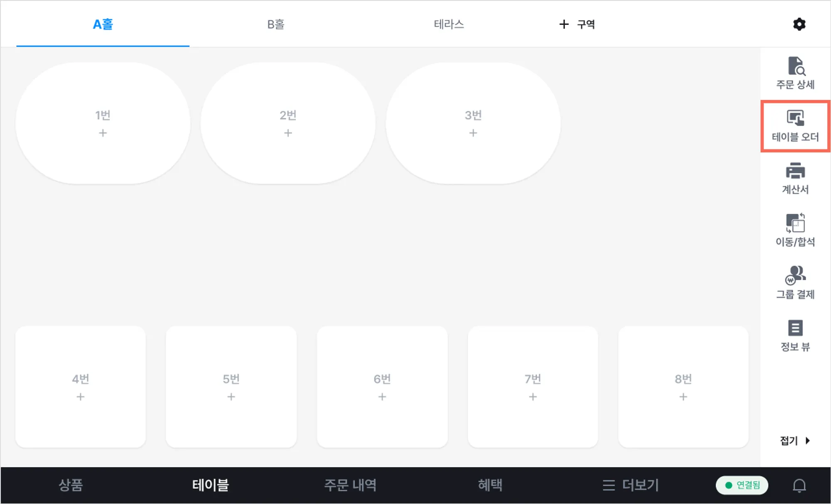Image resolution: width=831 pixels, height=504 pixels.
Task: Open the settings gear icon
Action: 799,24
